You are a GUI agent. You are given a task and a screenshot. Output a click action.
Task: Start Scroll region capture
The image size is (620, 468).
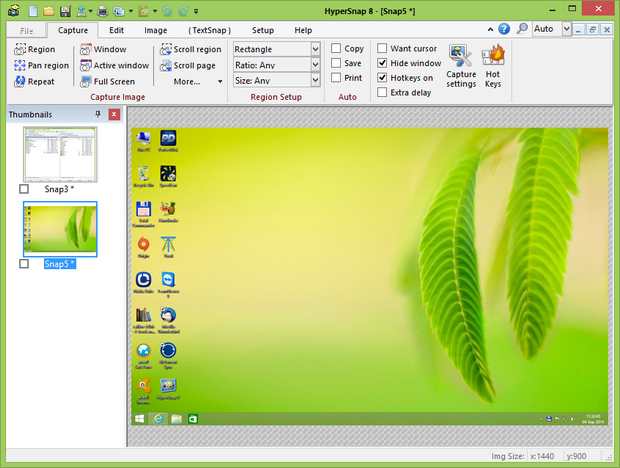click(191, 49)
